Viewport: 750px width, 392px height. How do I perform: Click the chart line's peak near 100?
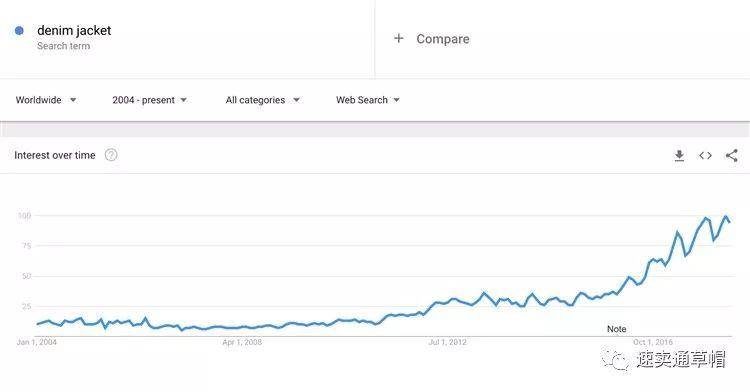tap(726, 217)
